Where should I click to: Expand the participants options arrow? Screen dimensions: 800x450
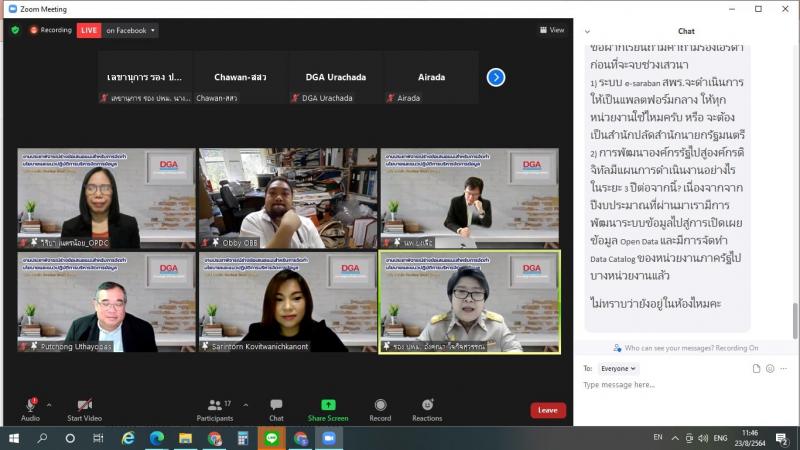(x=246, y=405)
